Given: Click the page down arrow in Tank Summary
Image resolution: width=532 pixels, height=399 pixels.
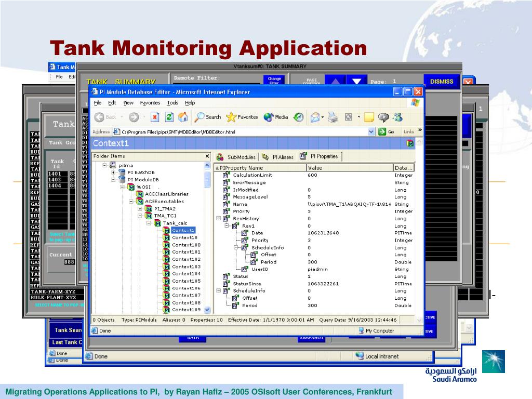Looking at the screenshot, I should 356,81.
